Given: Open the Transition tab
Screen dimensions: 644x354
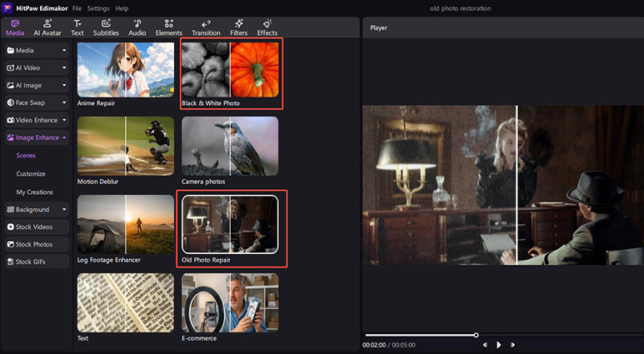Looking at the screenshot, I should [206, 28].
